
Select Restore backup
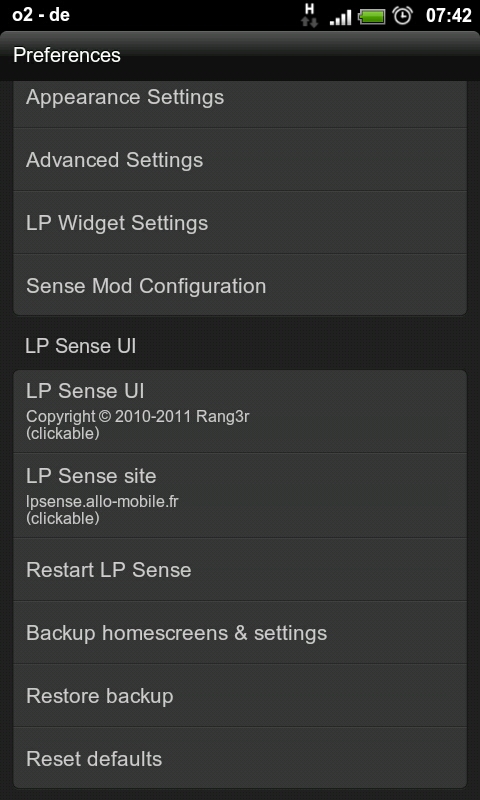240,696
